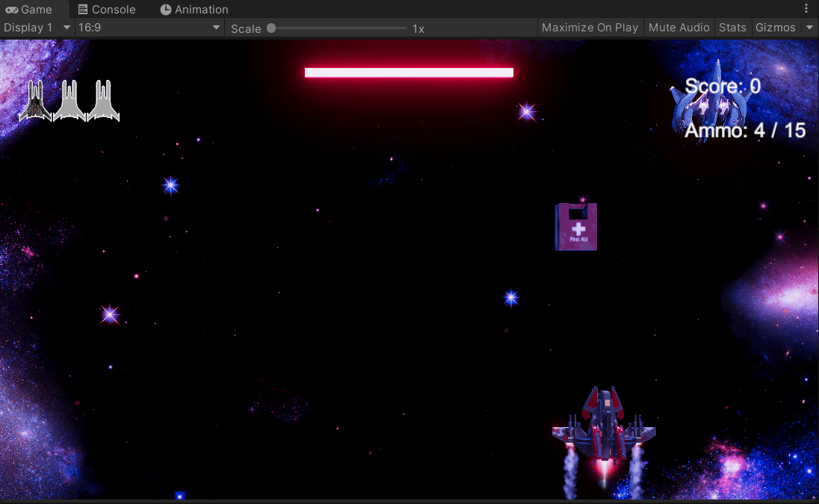Click the Console tab list icon

pos(82,10)
